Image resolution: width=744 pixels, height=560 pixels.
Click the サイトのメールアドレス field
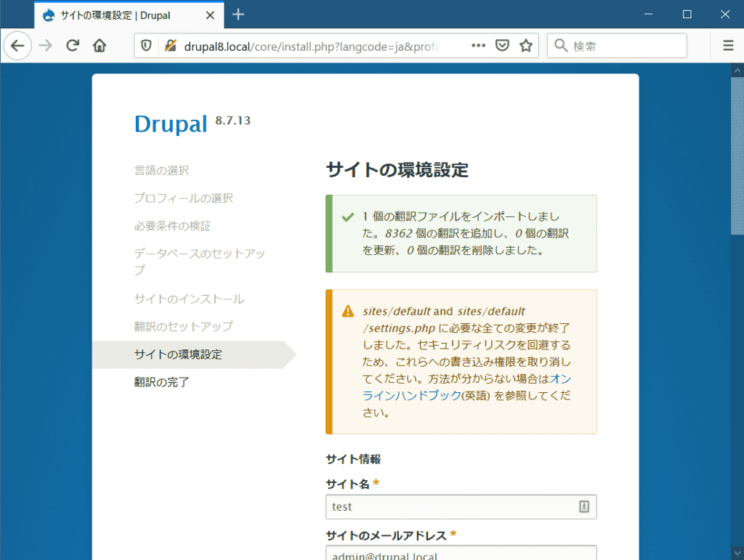pos(461,553)
